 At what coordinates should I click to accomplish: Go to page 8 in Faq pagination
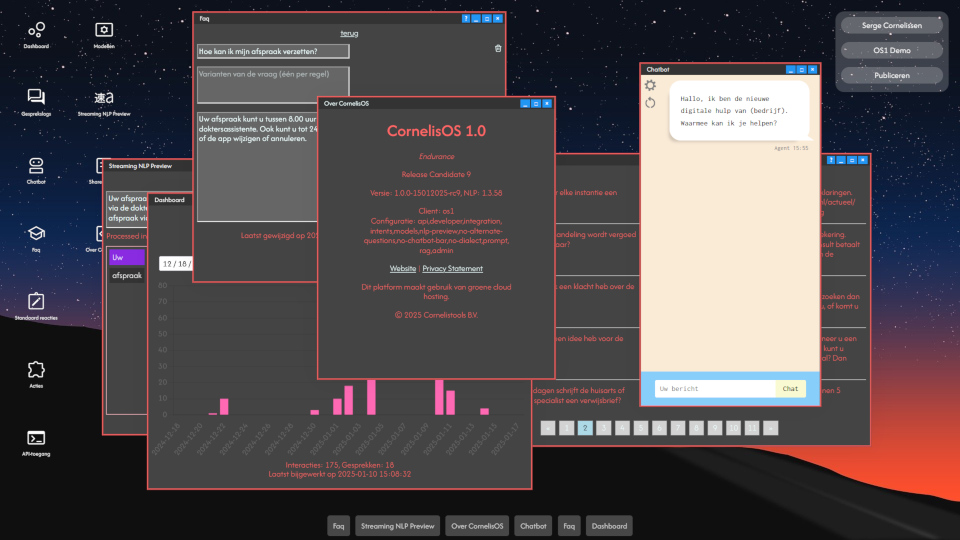tap(696, 428)
